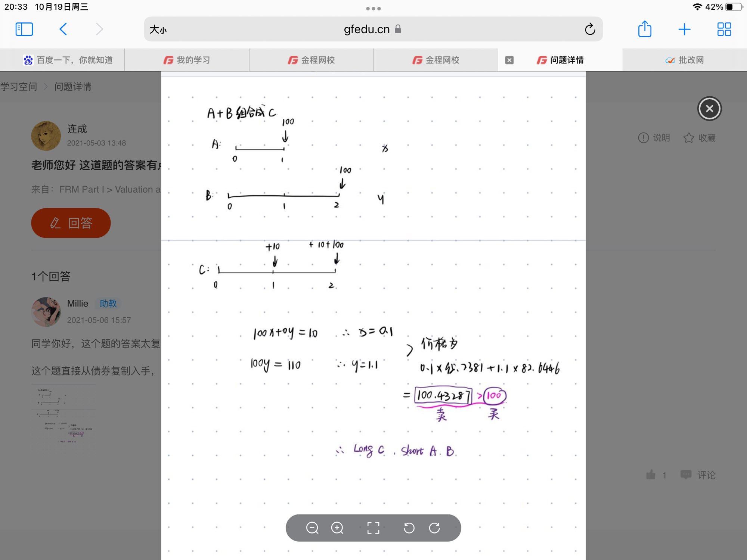Switch to 我的学习 tab
This screenshot has height=560, width=747.
tap(187, 60)
